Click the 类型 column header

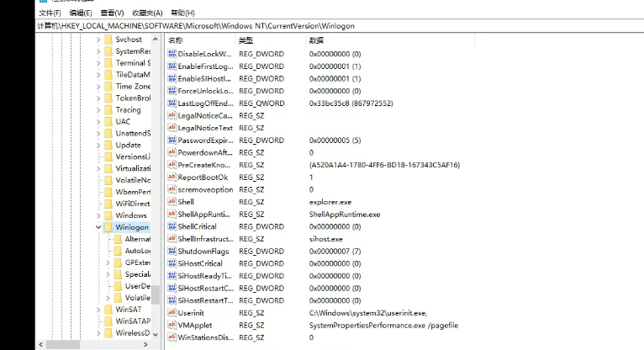coord(245,40)
